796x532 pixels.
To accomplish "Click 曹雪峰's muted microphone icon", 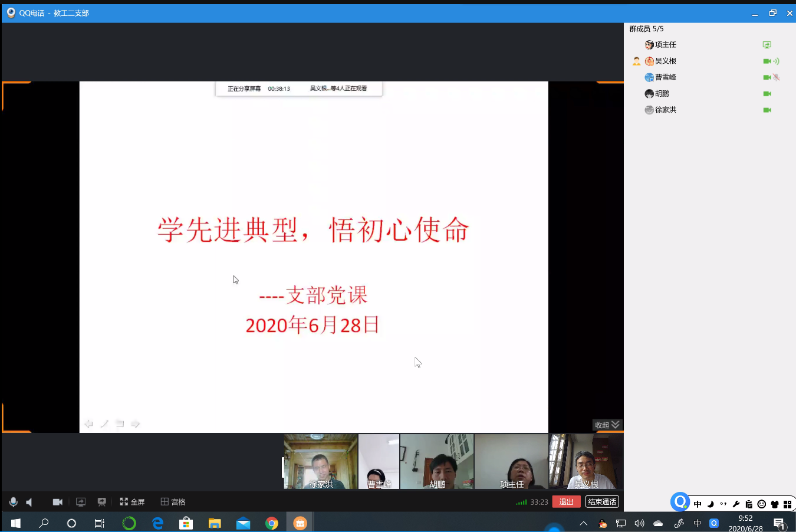I will 776,77.
